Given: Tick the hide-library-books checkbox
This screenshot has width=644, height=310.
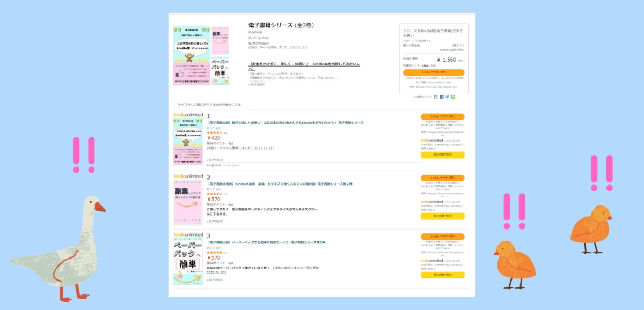Looking at the screenshot, I should (x=175, y=105).
